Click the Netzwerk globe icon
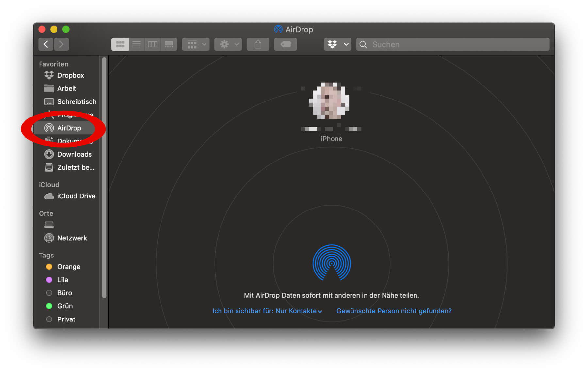This screenshot has height=373, width=588. click(49, 238)
